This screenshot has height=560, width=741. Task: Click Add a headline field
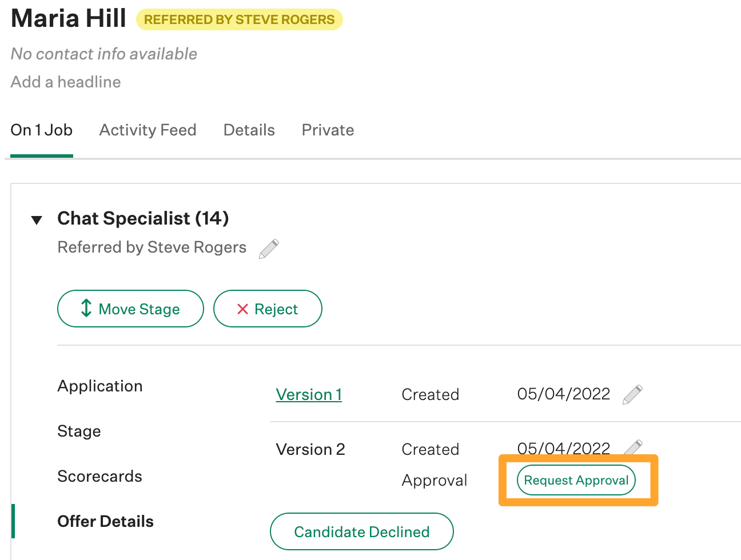[65, 82]
